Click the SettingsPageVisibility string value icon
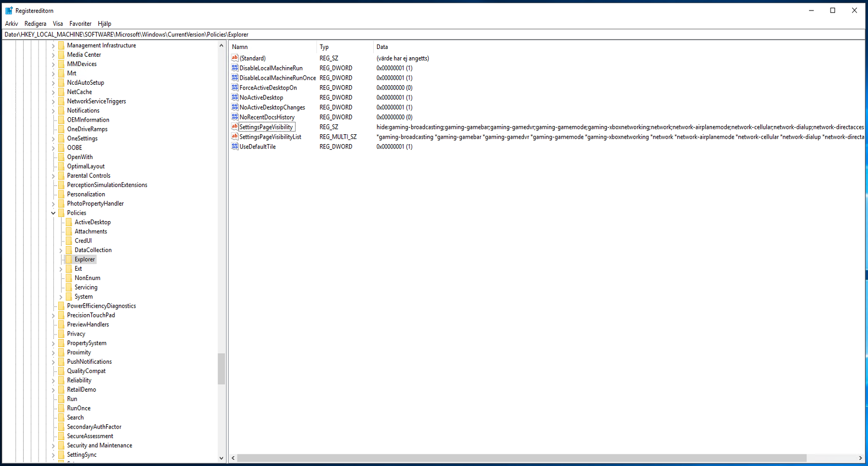Image resolution: width=868 pixels, height=466 pixels. 235,127
